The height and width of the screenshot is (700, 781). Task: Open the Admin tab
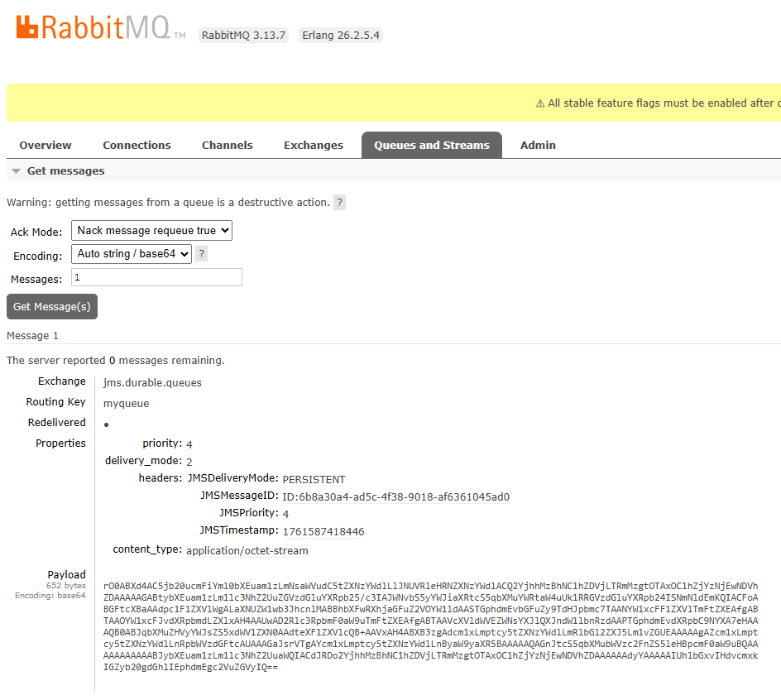(538, 145)
